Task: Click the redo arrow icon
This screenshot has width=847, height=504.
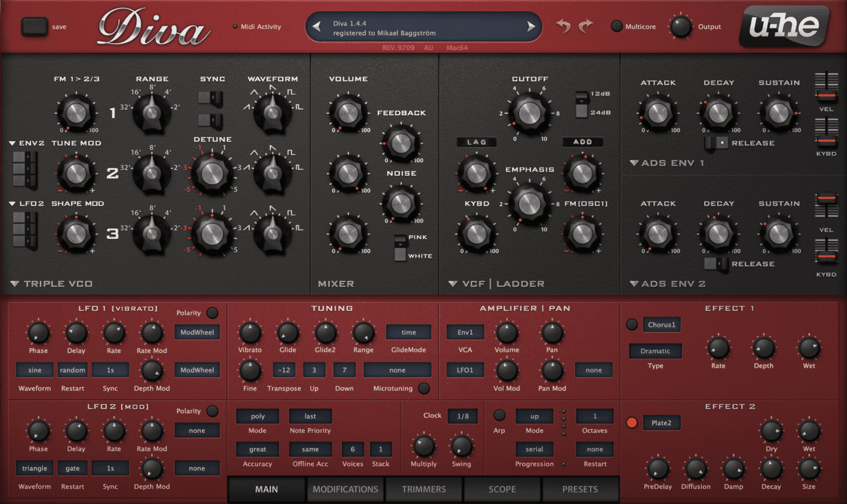Action: (586, 26)
